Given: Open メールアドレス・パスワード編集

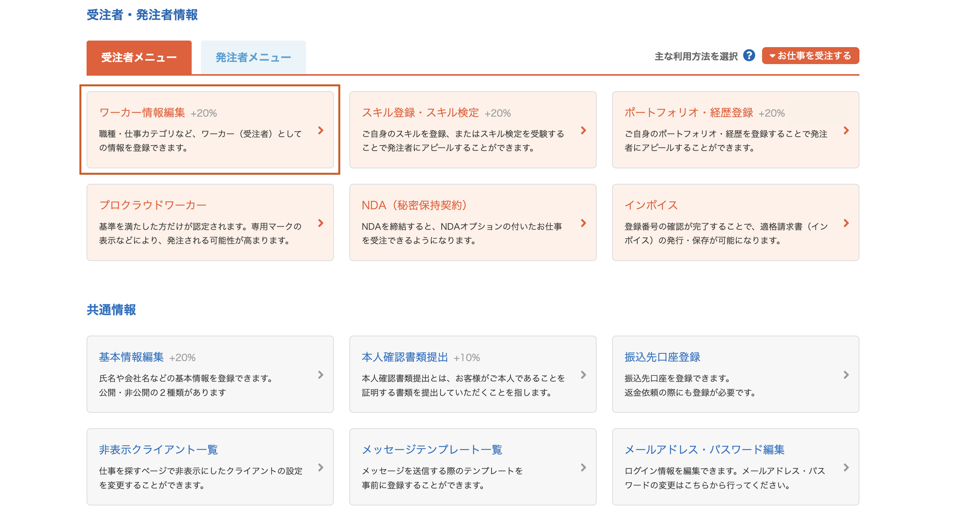Looking at the screenshot, I should [x=704, y=449].
